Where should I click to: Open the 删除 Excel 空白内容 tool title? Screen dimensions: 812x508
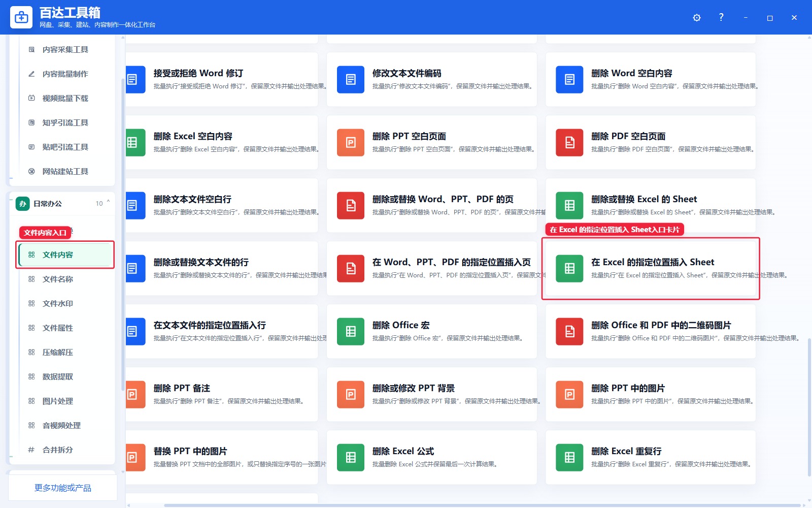(x=193, y=136)
